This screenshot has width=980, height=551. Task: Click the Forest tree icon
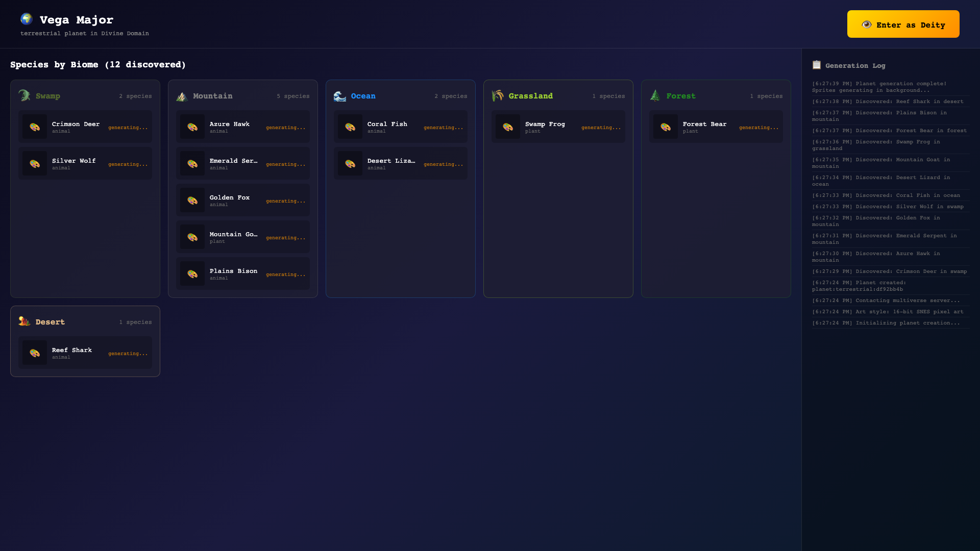[655, 96]
